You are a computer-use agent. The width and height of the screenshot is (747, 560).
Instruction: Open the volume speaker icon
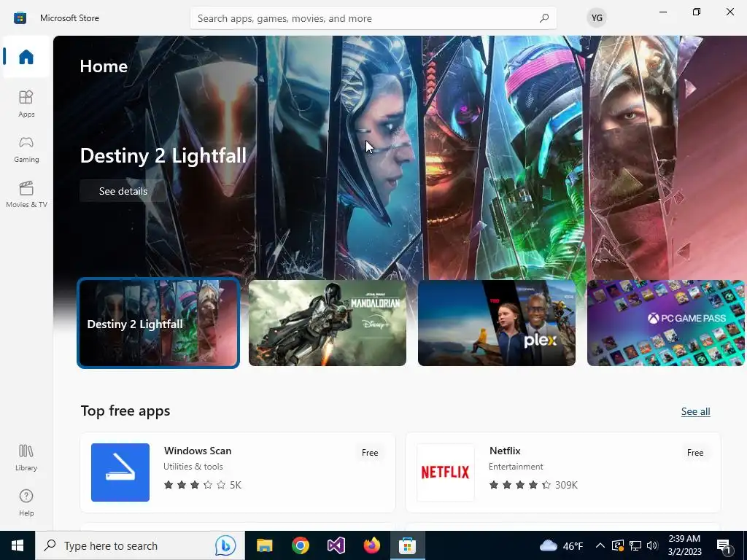[653, 545]
